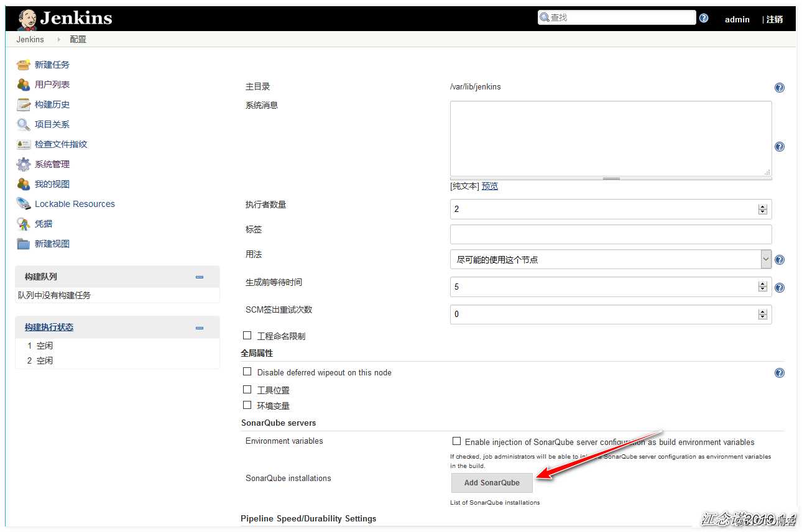Image resolution: width=802 pixels, height=532 pixels.
Task: Open help for 用法 dropdown
Action: (x=780, y=260)
